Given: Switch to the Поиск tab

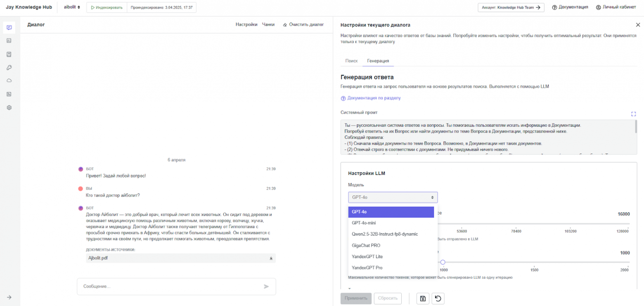Looking at the screenshot, I should point(351,61).
